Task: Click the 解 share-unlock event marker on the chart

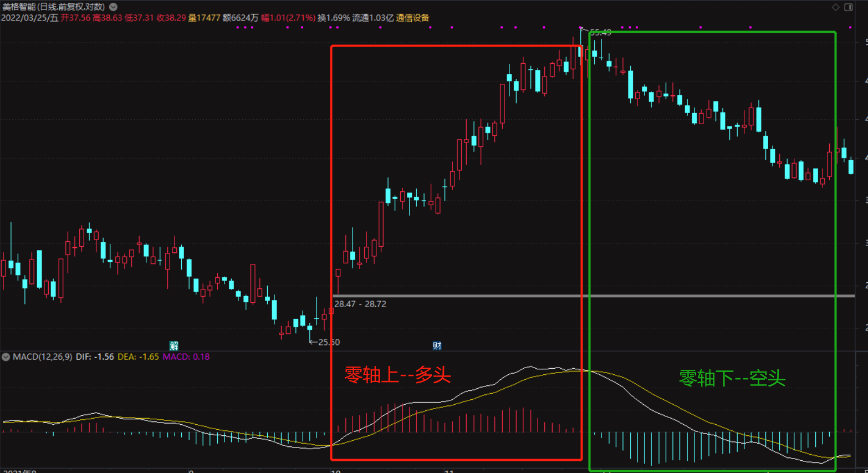Action: 173,345
